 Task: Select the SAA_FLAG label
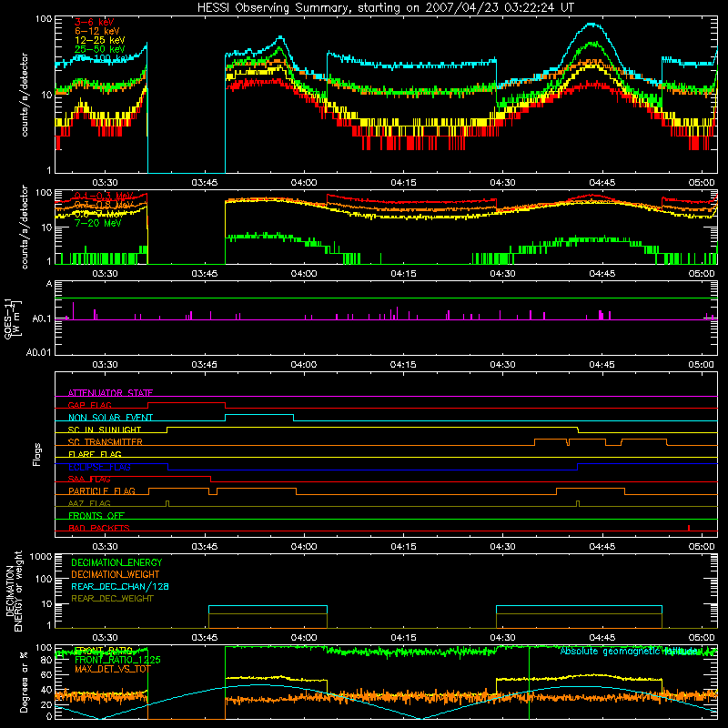click(x=89, y=479)
